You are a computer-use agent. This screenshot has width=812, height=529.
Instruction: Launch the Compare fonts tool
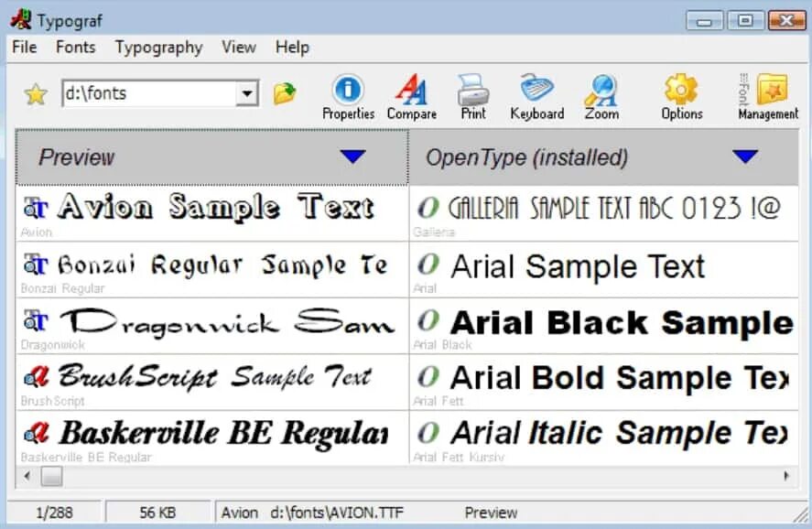(x=412, y=97)
